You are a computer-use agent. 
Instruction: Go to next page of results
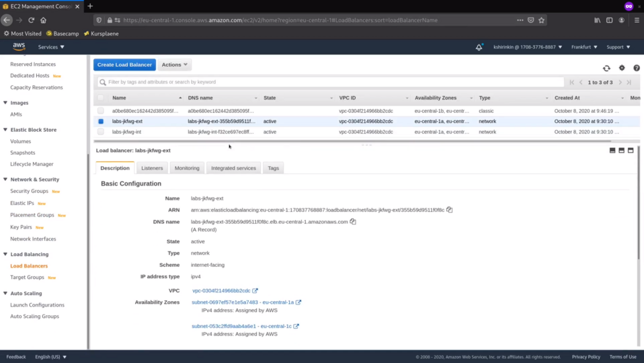coord(620,83)
